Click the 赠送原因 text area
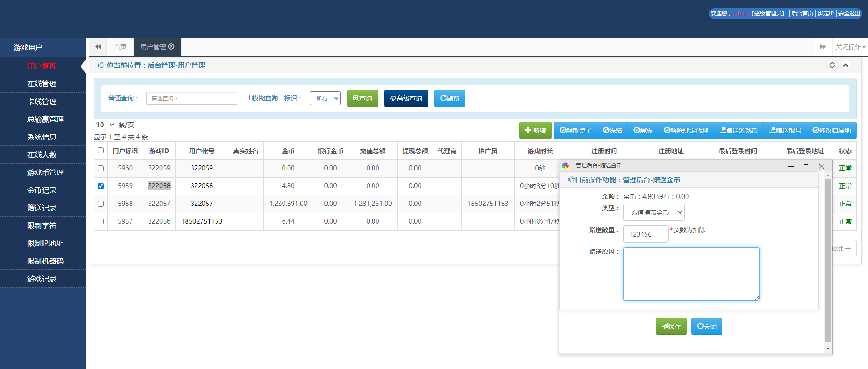868x369 pixels. (691, 274)
